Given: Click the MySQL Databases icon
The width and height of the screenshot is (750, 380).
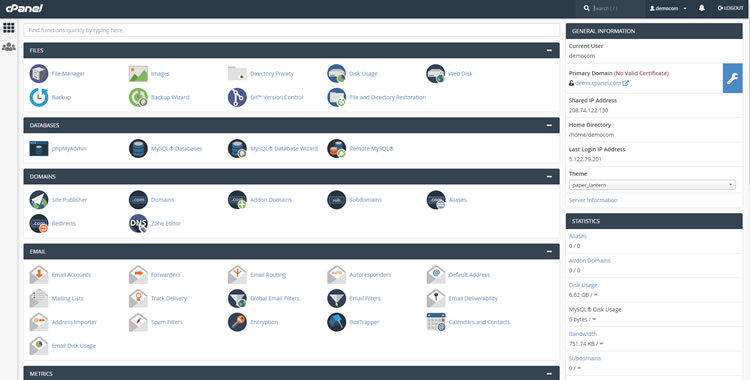Looking at the screenshot, I should (x=138, y=148).
